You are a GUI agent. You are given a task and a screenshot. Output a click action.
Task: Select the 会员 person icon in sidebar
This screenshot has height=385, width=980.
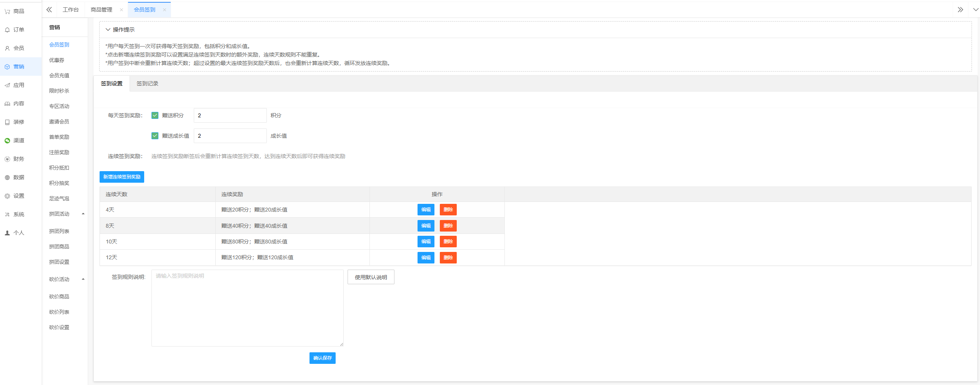[x=7, y=48]
